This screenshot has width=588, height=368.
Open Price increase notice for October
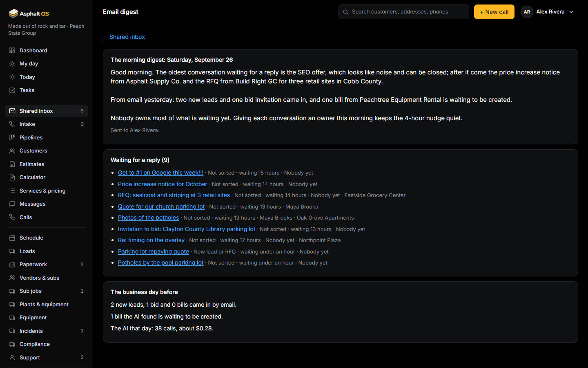163,184
